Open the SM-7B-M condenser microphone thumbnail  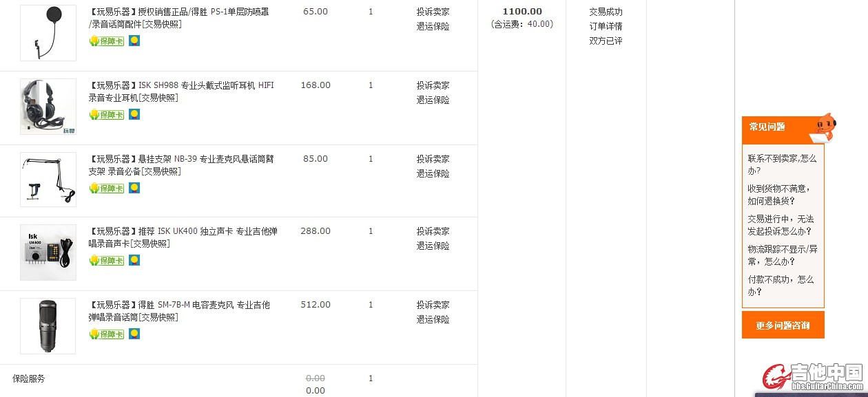(48, 326)
